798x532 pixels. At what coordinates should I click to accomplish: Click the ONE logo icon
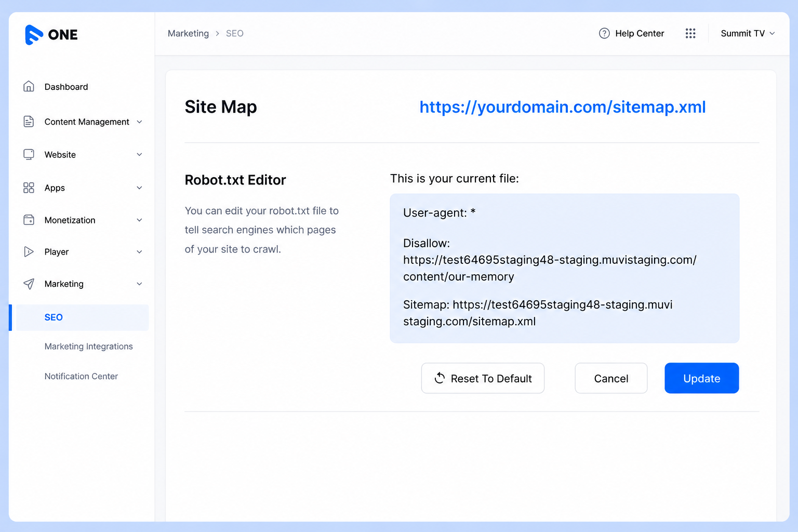(34, 35)
